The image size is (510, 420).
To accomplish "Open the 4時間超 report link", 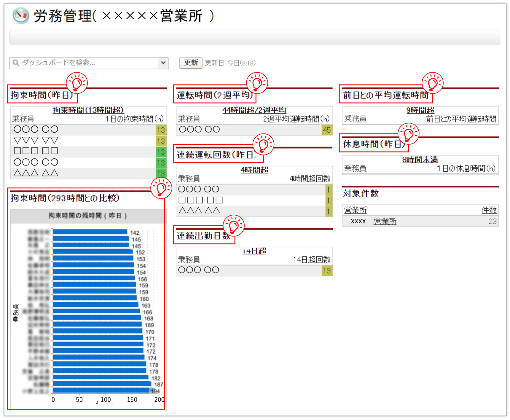I will point(254,170).
